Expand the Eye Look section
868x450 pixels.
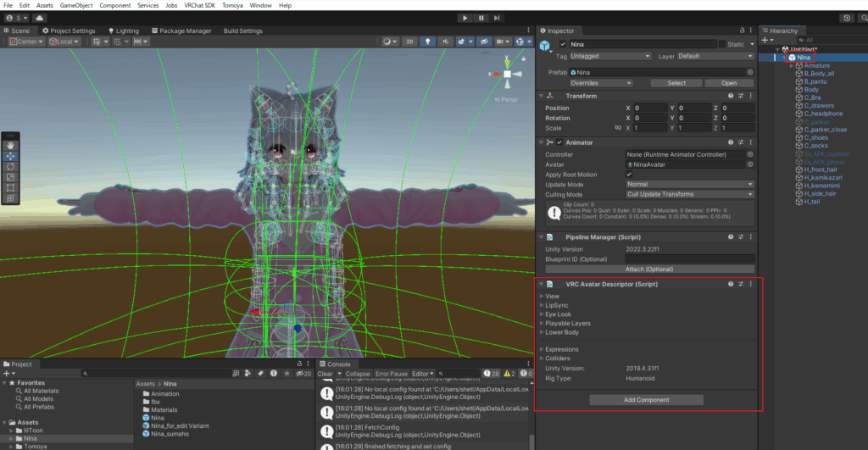[542, 314]
